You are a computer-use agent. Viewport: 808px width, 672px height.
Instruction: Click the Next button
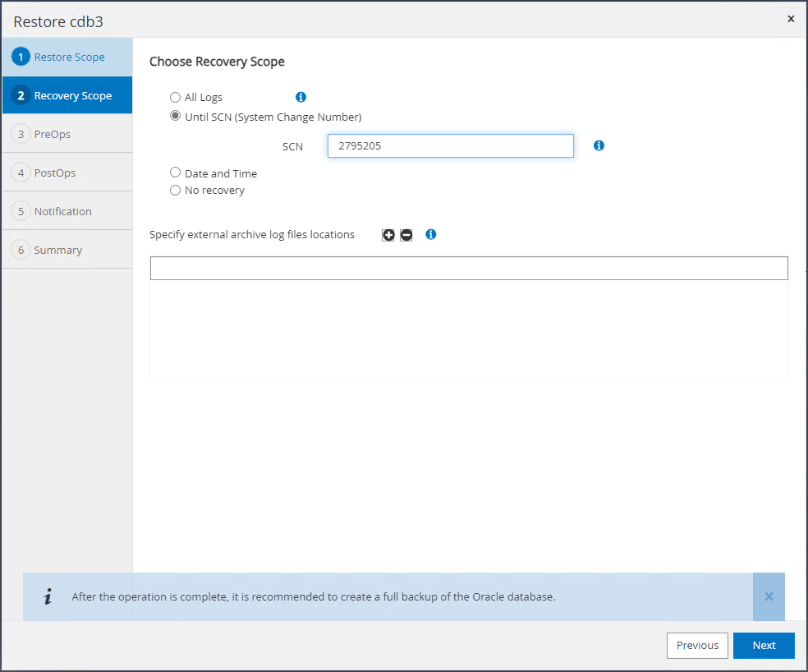(x=764, y=646)
